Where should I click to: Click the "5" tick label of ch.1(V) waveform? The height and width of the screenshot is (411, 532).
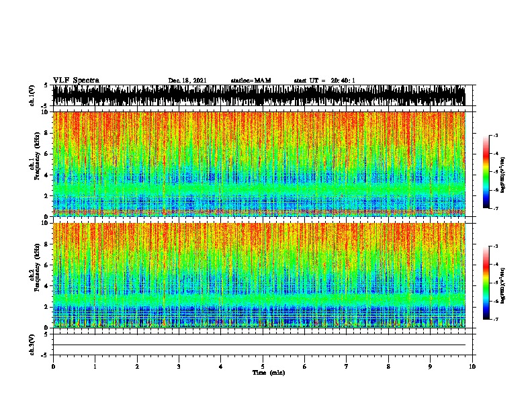(46, 85)
